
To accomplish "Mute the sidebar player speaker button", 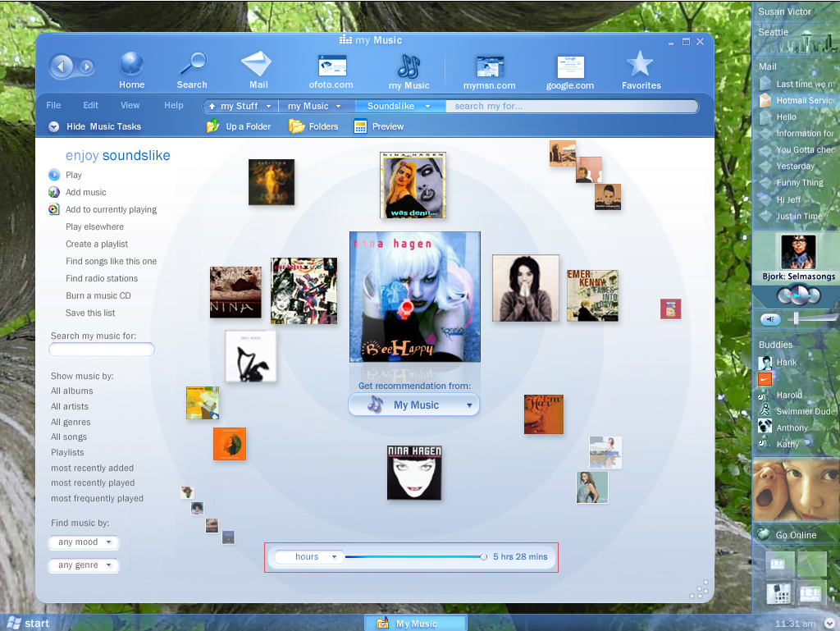I will point(770,319).
